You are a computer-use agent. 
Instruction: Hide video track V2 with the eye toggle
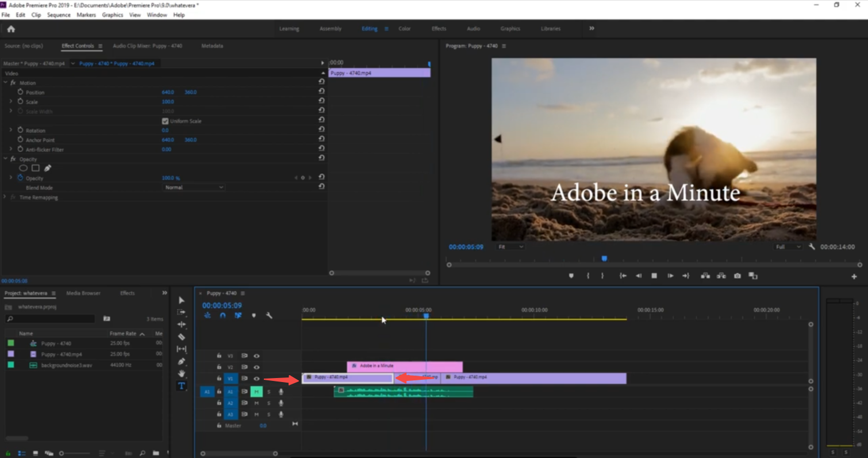[x=256, y=367]
